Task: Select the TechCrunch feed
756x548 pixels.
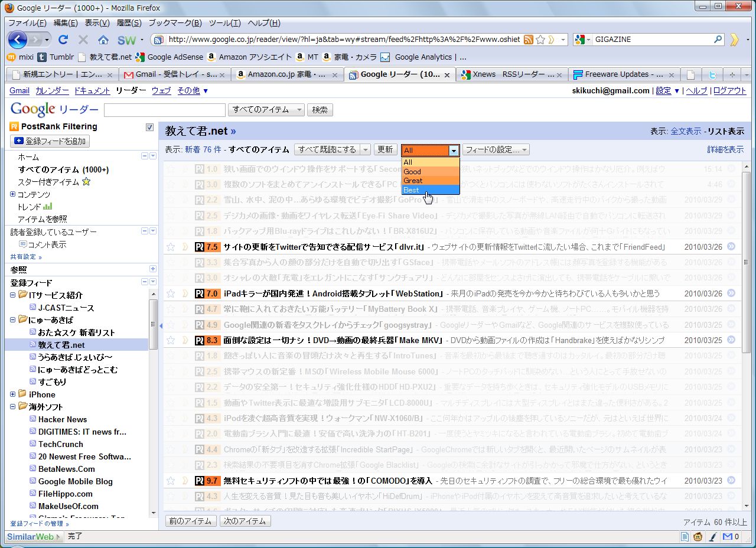Action: (60, 444)
